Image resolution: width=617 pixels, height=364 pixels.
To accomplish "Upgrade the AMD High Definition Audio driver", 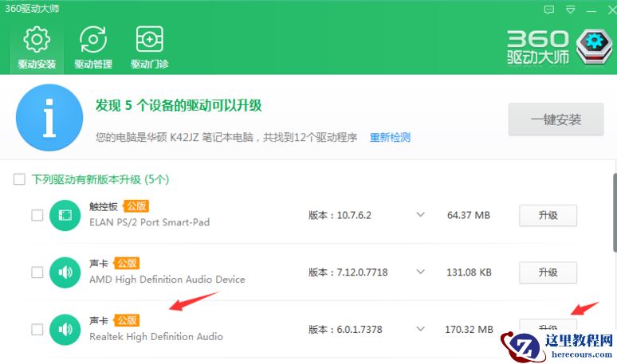I will click(x=548, y=272).
